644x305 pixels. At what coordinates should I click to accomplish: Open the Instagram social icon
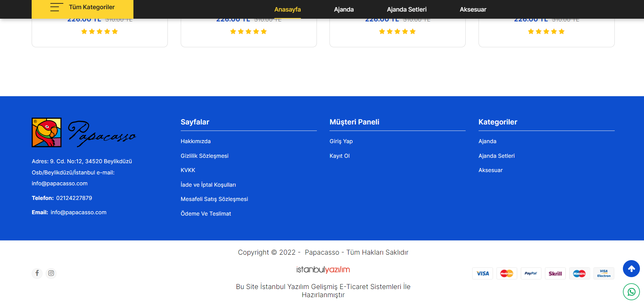(51, 273)
